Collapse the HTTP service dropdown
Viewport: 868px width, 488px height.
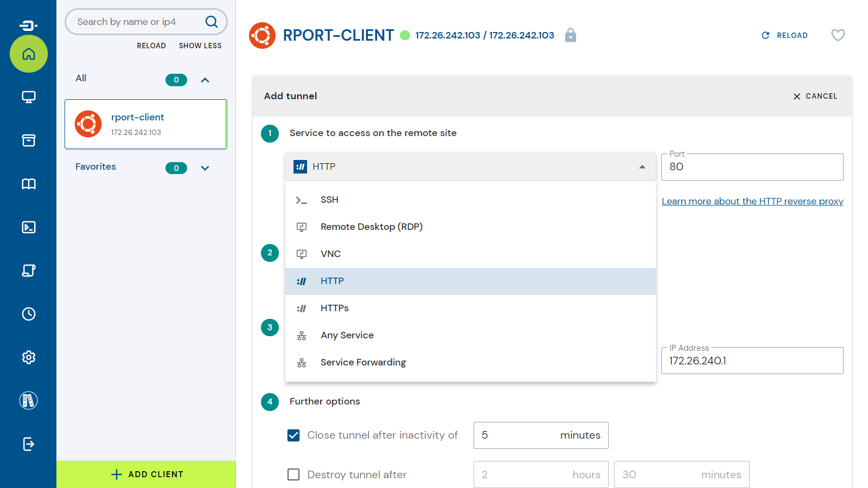tap(642, 167)
